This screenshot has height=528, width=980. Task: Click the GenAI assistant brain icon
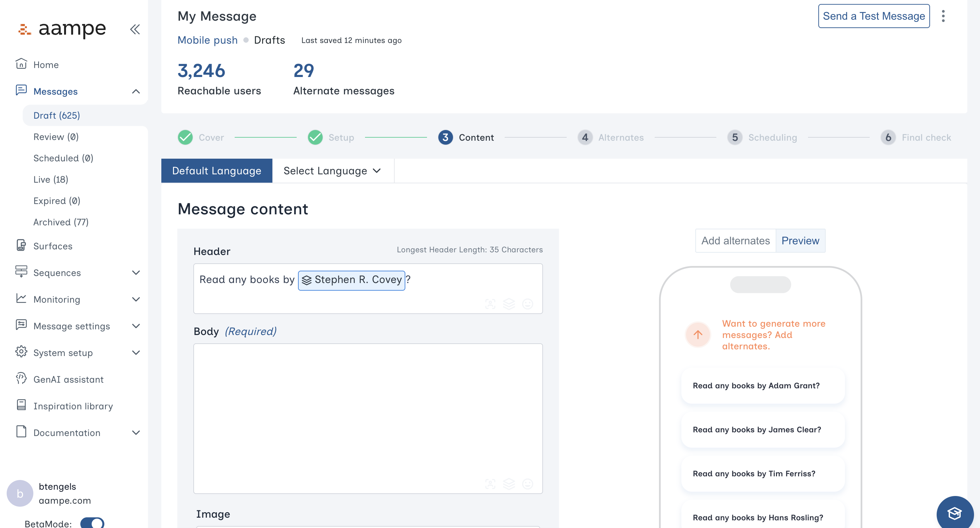tap(21, 379)
